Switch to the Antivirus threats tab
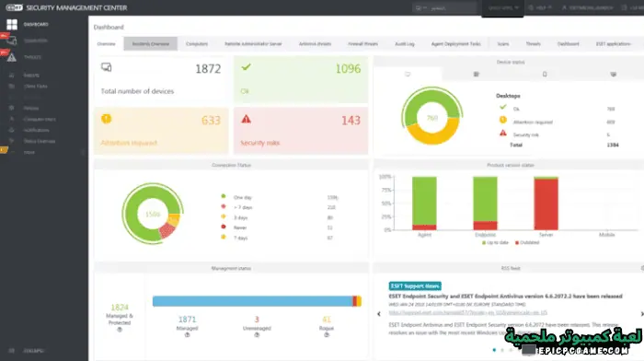644x361 pixels. (315, 43)
